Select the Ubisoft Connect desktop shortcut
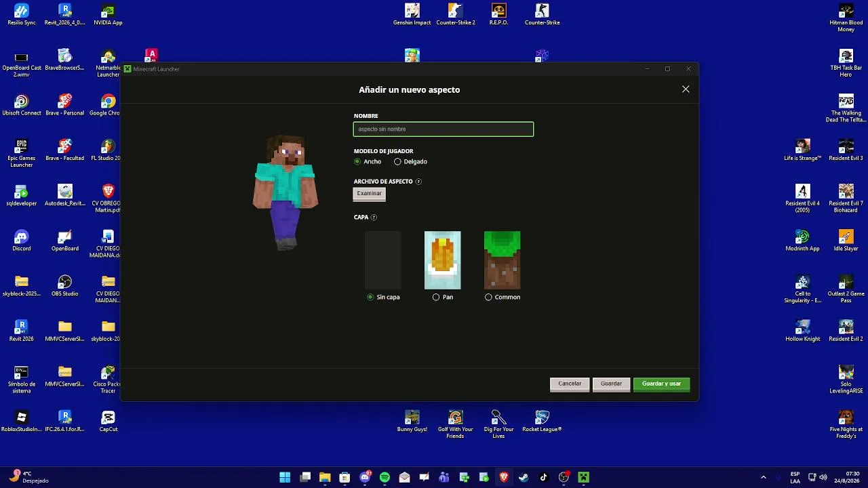Screen dimensions: 868x488 tap(22, 105)
